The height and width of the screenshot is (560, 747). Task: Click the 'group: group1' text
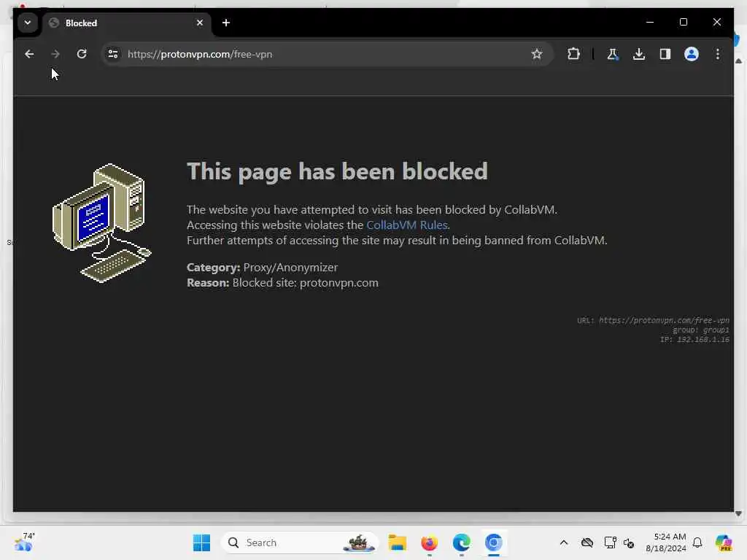701,330
